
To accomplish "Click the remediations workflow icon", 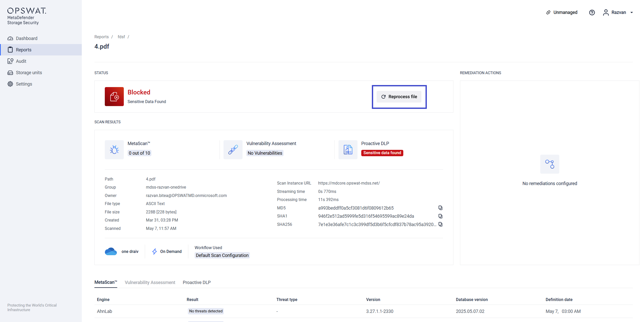I will coord(550,164).
